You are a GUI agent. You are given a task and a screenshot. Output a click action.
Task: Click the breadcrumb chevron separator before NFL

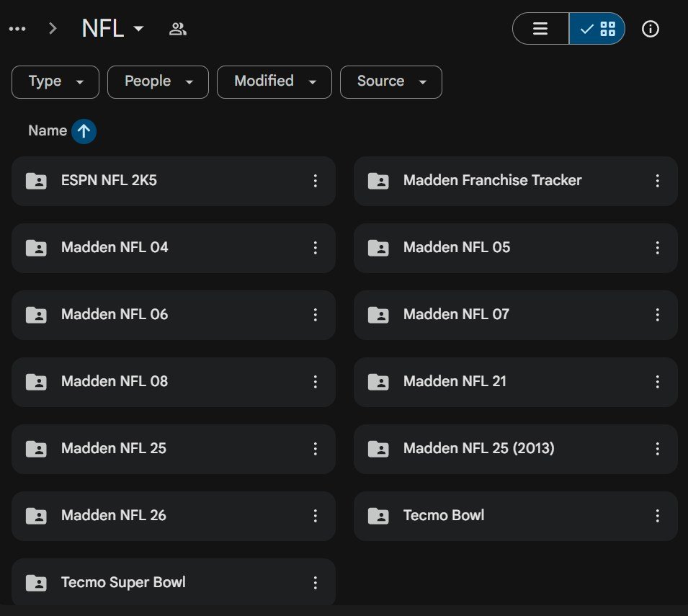point(53,29)
